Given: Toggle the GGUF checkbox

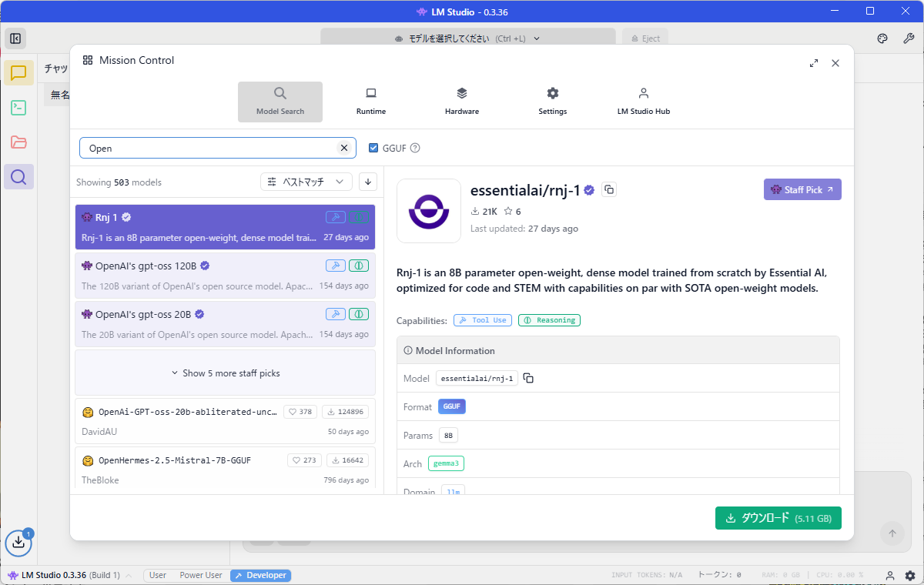Looking at the screenshot, I should [x=373, y=148].
